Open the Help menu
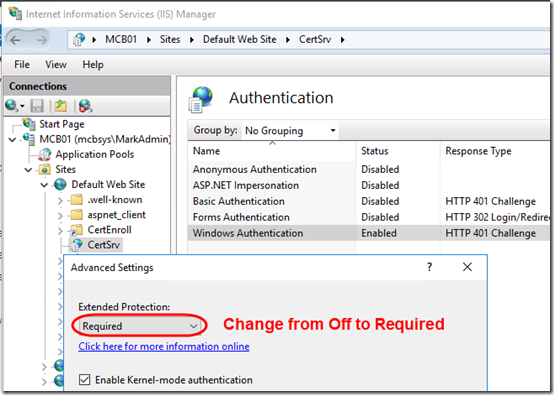Screen dimensions: 554x395 click(93, 64)
